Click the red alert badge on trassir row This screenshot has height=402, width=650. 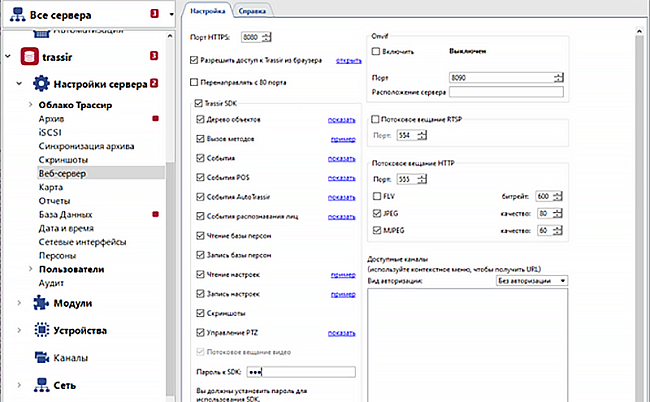[x=154, y=56]
